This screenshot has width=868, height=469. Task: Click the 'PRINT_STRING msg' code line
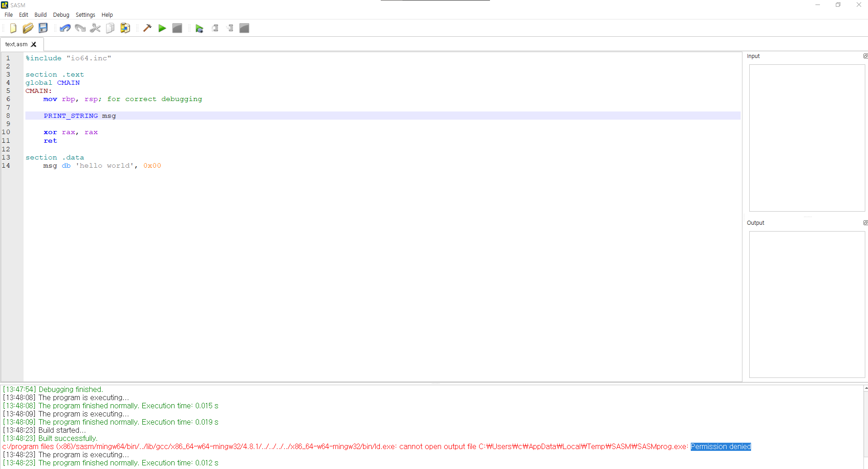(80, 116)
